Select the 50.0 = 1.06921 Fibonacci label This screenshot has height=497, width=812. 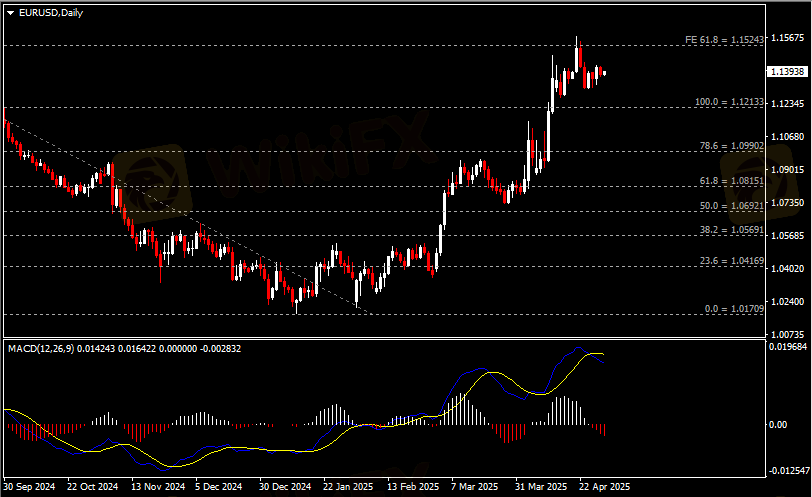click(732, 206)
